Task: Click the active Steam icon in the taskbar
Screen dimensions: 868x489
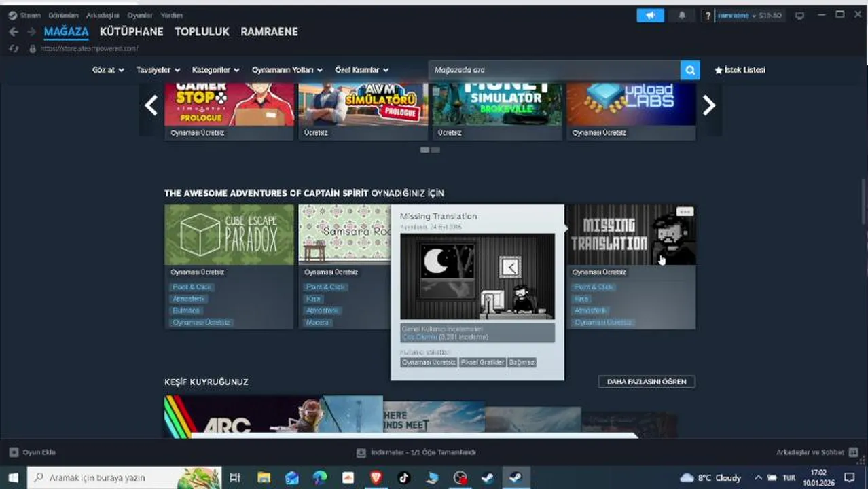Action: (516, 477)
